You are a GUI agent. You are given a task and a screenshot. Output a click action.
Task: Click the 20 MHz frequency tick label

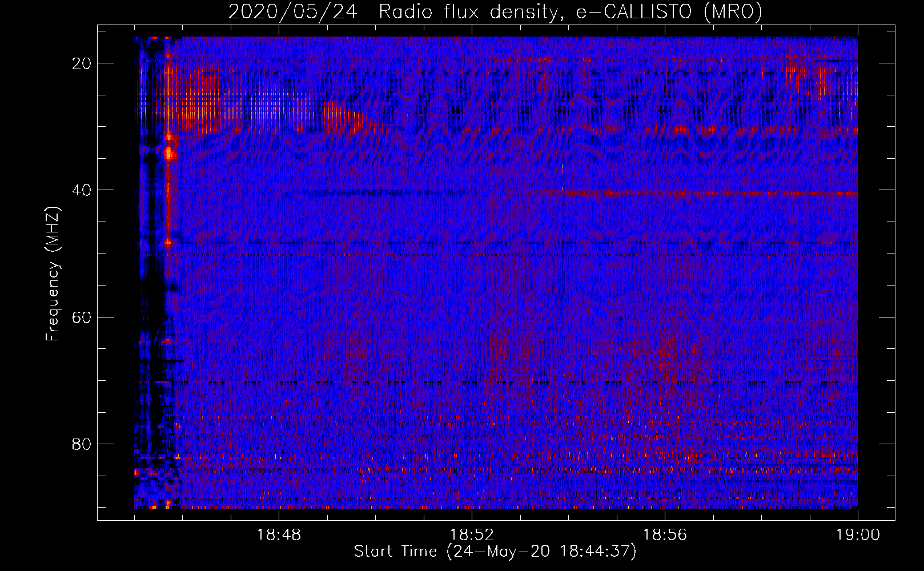[82, 63]
